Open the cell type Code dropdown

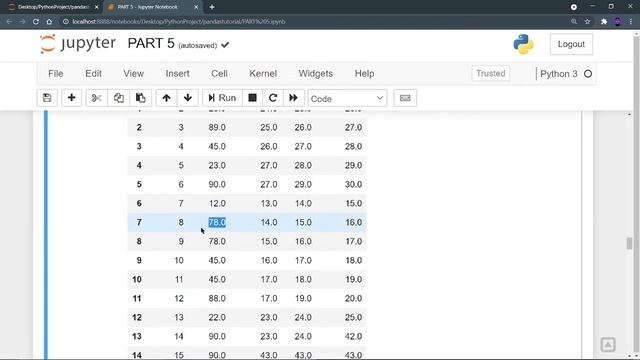point(347,98)
